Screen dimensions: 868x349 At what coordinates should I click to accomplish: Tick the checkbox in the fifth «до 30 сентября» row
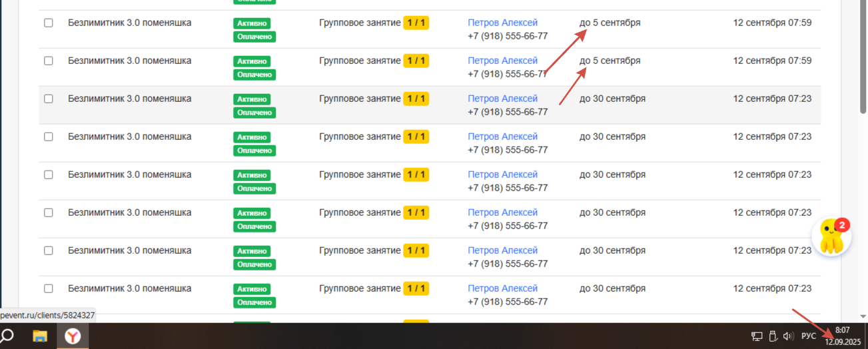[x=48, y=250]
